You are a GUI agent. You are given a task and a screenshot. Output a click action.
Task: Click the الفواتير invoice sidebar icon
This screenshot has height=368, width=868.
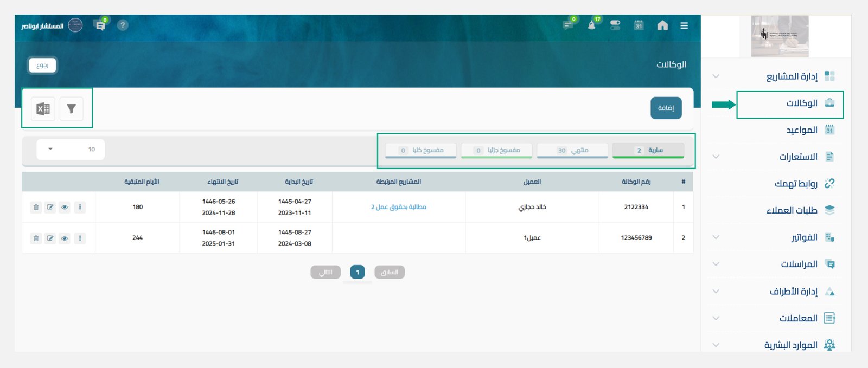(x=829, y=237)
